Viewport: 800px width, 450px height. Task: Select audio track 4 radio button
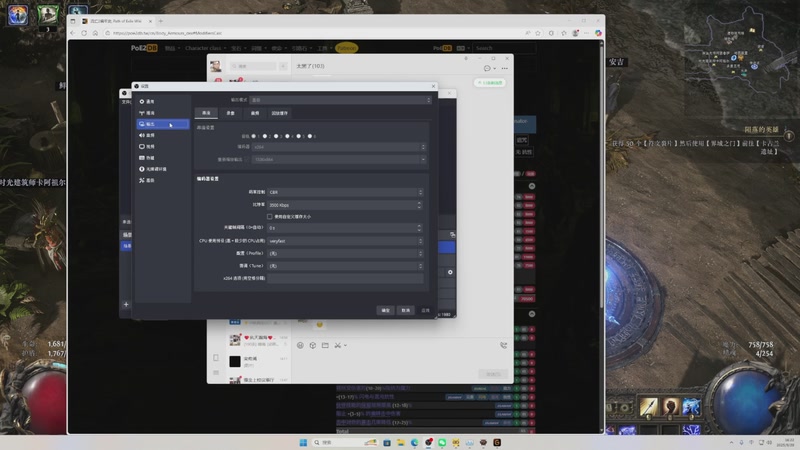[287, 136]
